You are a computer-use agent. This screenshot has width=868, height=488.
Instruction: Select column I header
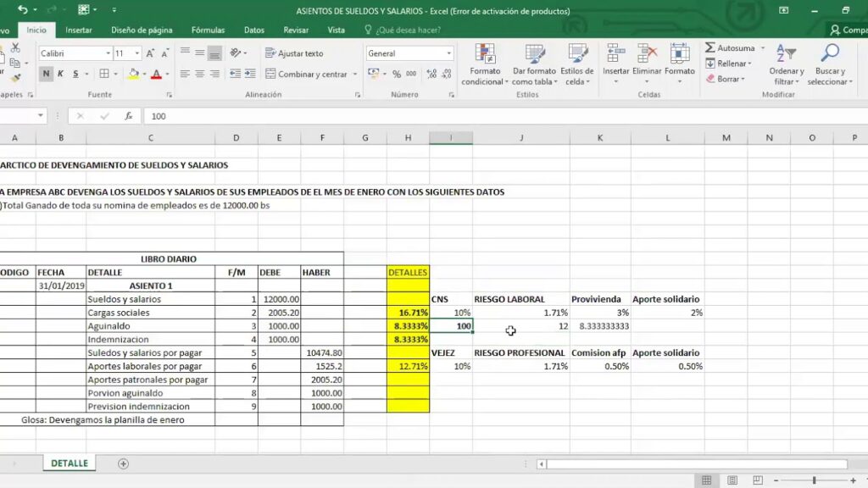[451, 138]
